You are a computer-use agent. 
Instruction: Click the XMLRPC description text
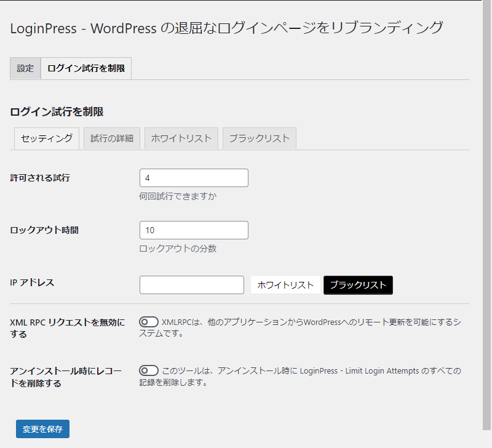click(300, 327)
